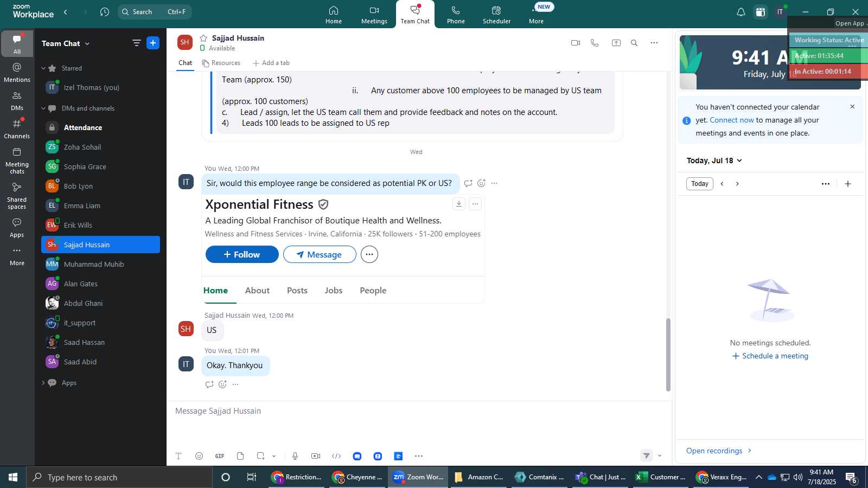Screen dimensions: 868x488
Task: Download the Xponential Fitness image
Action: pyautogui.click(x=459, y=204)
